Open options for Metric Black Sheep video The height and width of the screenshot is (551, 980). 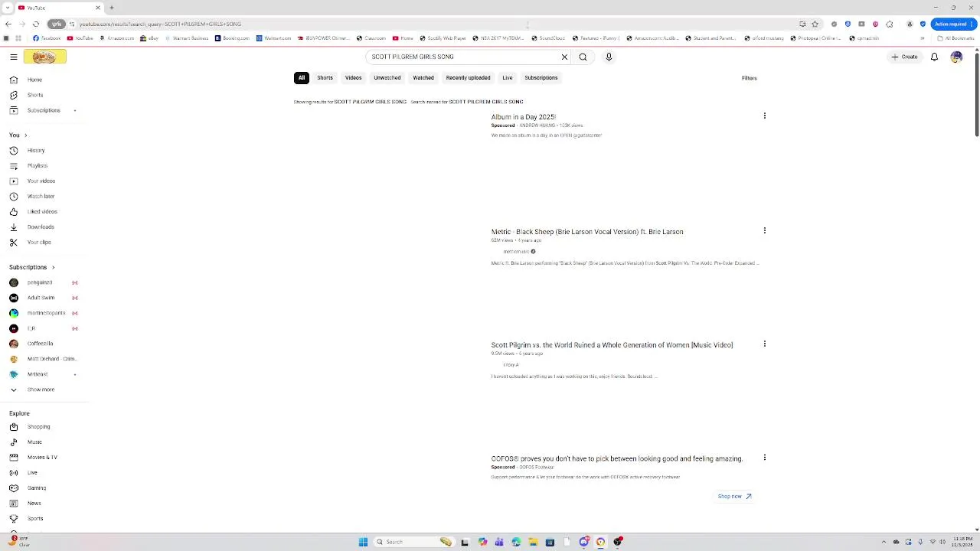tap(764, 230)
